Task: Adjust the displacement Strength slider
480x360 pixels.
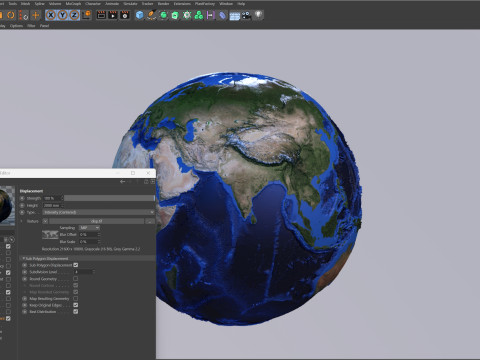Action: coord(110,198)
